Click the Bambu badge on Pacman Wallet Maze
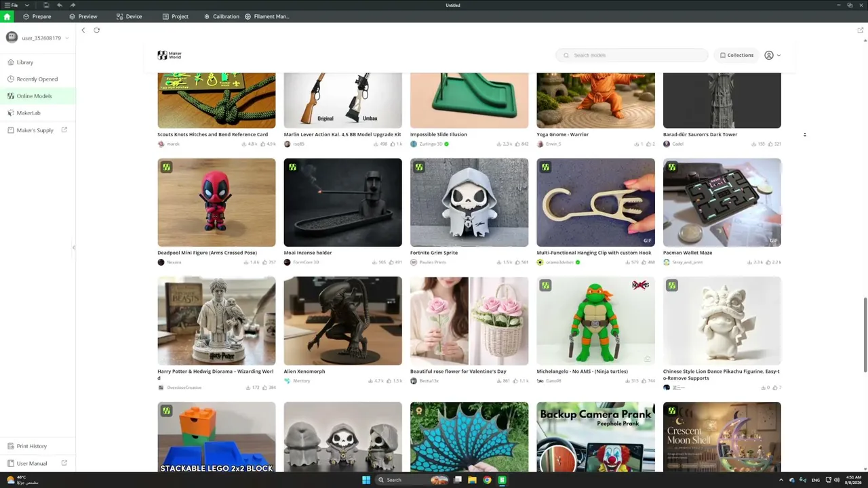The width and height of the screenshot is (868, 488). coord(671,167)
